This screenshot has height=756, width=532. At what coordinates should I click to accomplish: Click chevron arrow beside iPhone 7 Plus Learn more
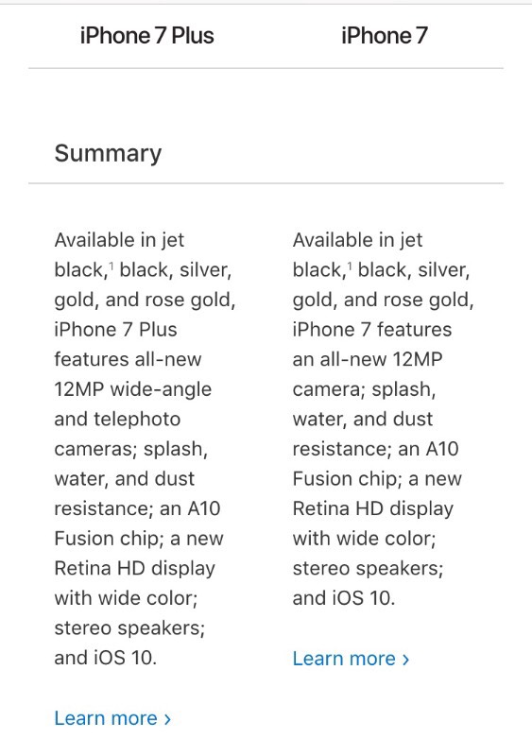pyautogui.click(x=167, y=719)
